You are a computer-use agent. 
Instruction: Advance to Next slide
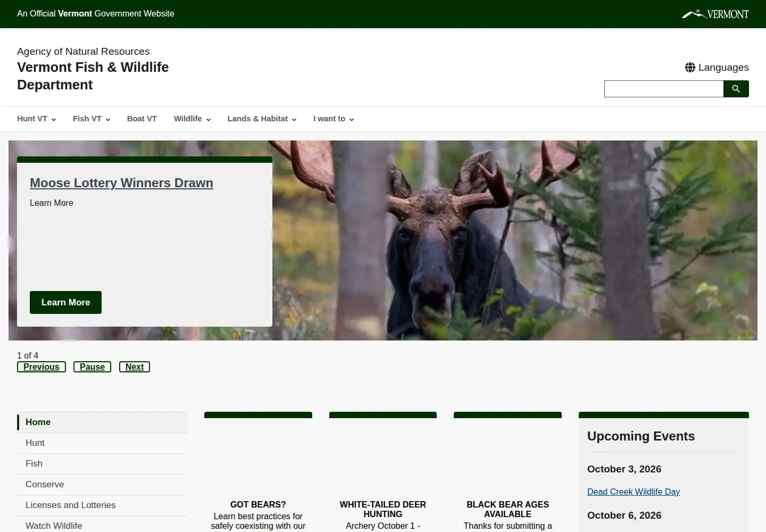135,367
